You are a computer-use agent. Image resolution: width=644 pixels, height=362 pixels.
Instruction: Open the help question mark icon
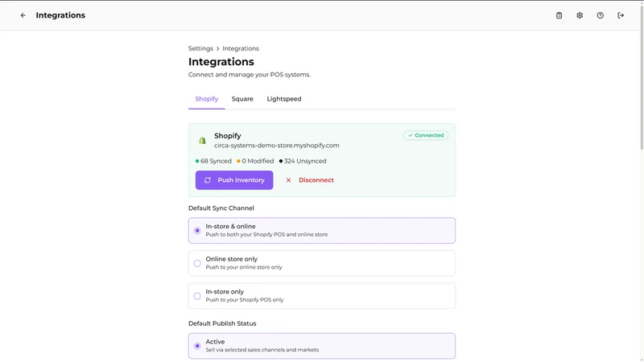coord(600,15)
